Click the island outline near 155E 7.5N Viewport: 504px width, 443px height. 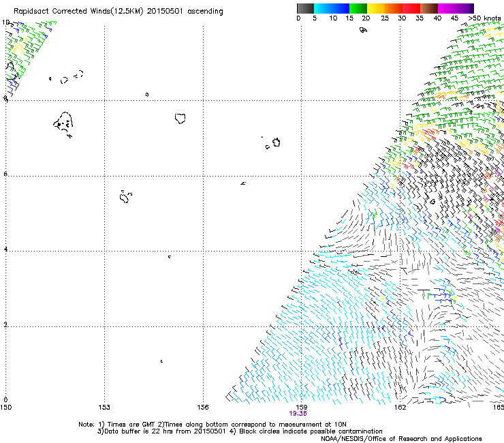[180, 119]
